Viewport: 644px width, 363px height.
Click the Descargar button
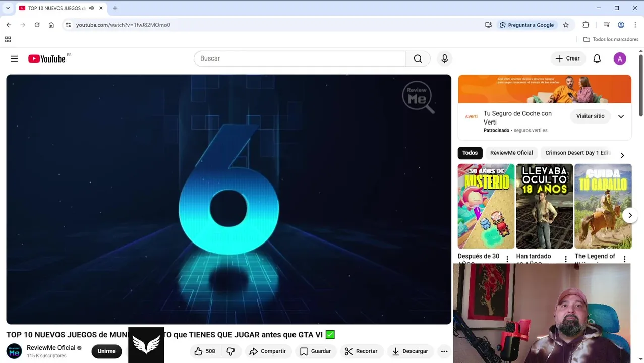point(410,351)
